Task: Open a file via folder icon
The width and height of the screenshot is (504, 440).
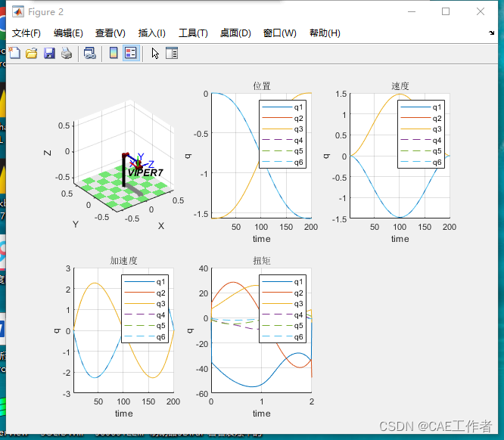Action: (x=32, y=53)
